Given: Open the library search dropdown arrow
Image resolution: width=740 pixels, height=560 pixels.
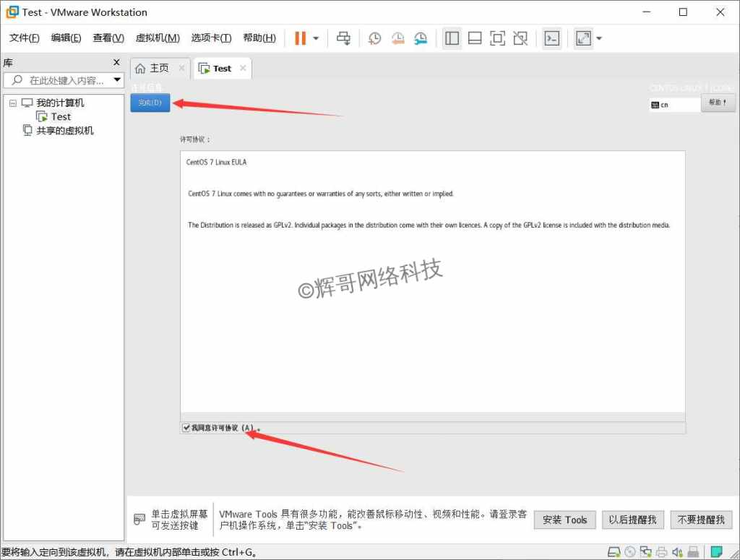Looking at the screenshot, I should [117, 79].
